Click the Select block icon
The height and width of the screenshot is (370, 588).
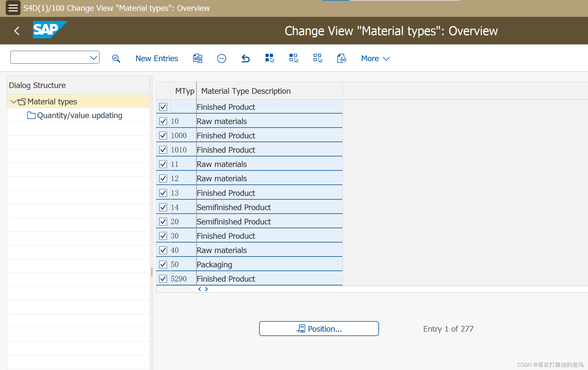(293, 58)
